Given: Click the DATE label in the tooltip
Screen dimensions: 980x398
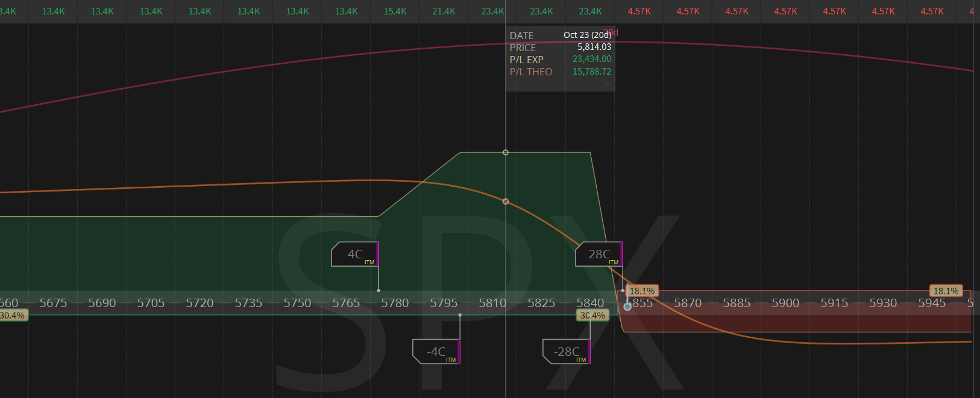Looking at the screenshot, I should (522, 36).
